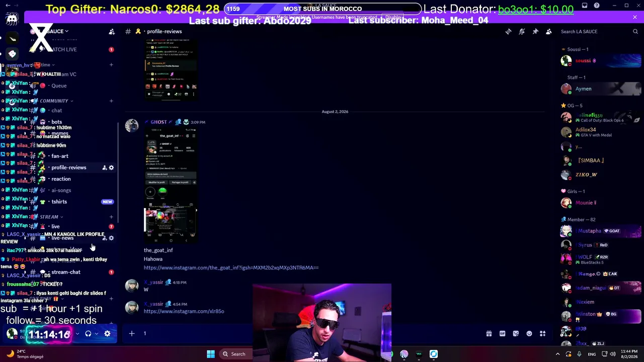Open the live channel
This screenshot has width=644, height=362.
point(73,226)
